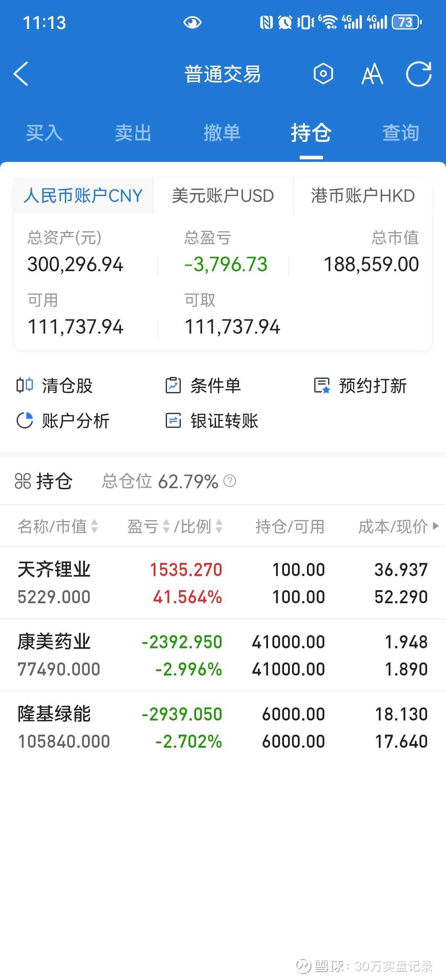Tap 隆基绿能 market value 105840.000

(64, 742)
